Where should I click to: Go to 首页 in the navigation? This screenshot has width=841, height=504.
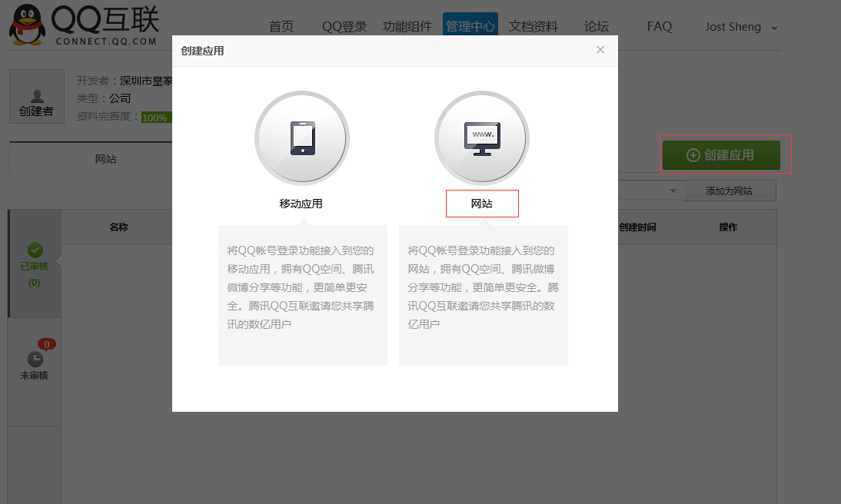281,26
